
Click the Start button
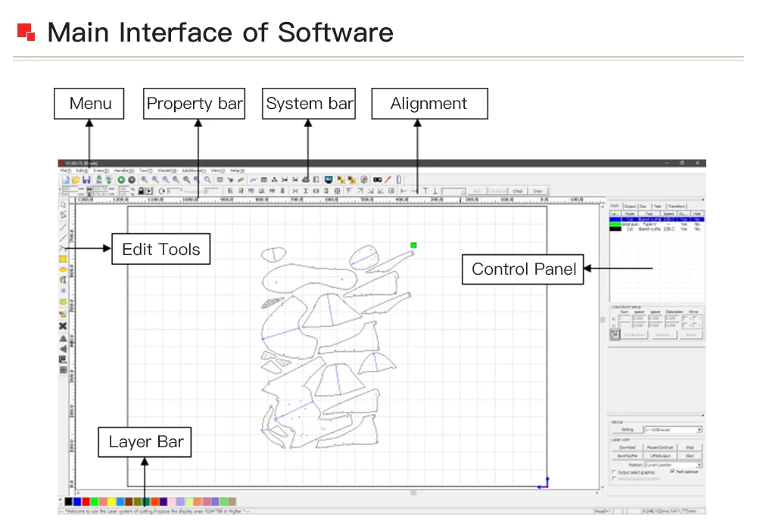pyautogui.click(x=690, y=456)
